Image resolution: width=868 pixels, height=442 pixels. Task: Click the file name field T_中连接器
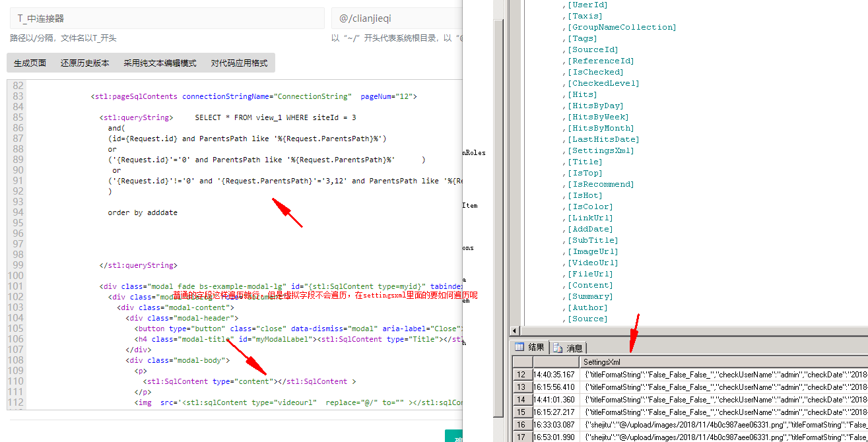[167, 18]
